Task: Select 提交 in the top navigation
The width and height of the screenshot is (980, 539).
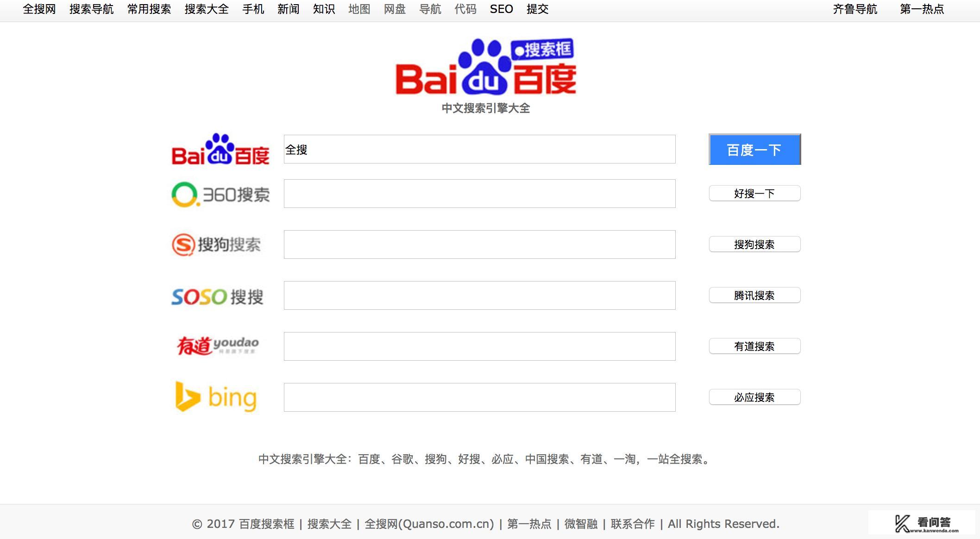Action: point(538,9)
